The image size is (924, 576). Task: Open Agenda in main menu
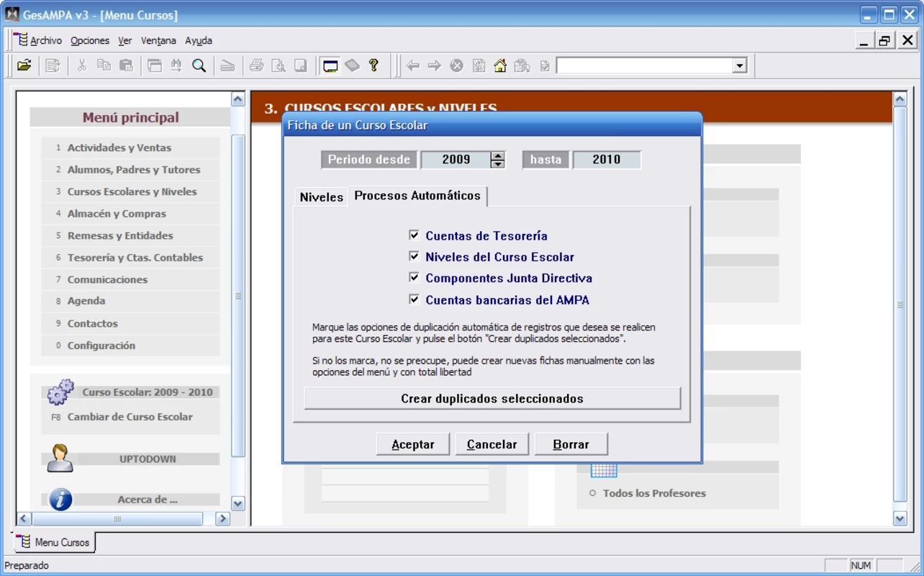130,301
